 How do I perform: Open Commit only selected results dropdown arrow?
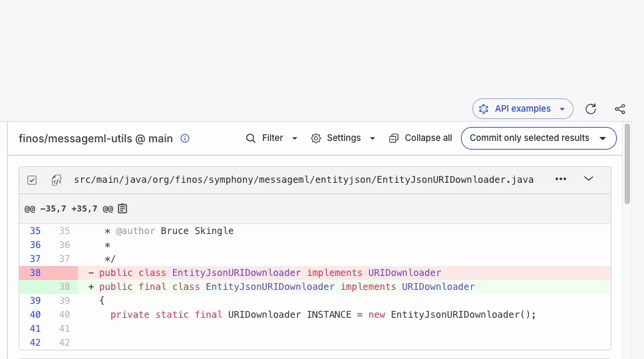click(603, 138)
